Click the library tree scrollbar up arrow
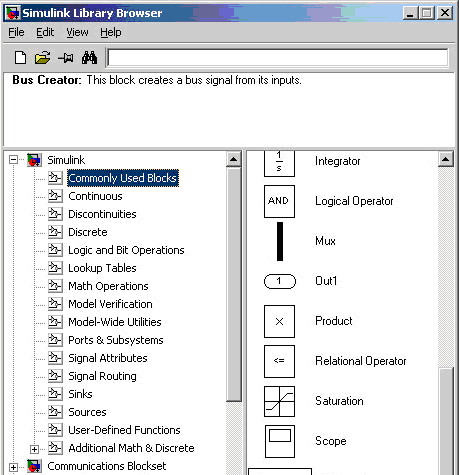This screenshot has height=475, width=459. click(x=234, y=159)
